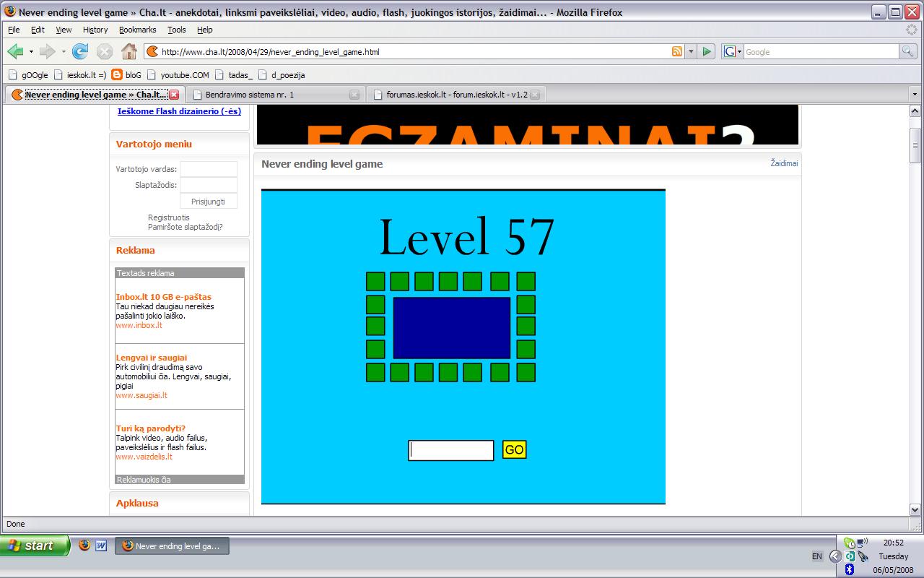Image resolution: width=924 pixels, height=578 pixels.
Task: Open the Tools menu
Action: pos(177,30)
